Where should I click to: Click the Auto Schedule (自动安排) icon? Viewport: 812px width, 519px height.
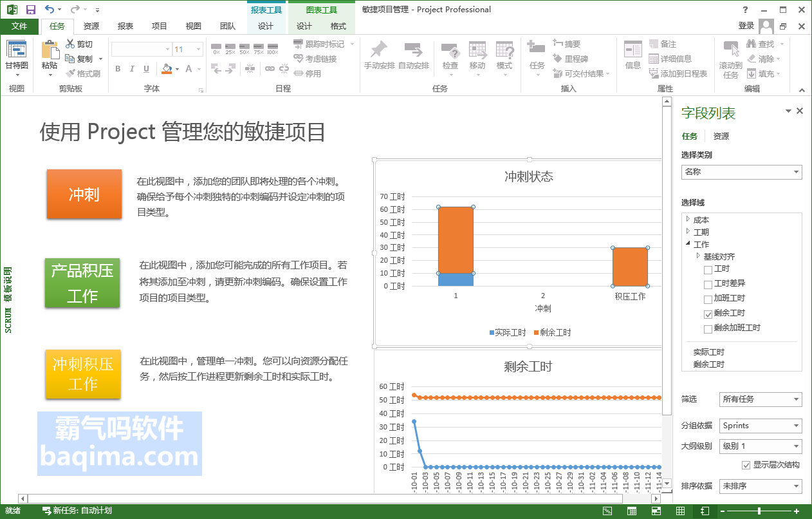coord(413,50)
